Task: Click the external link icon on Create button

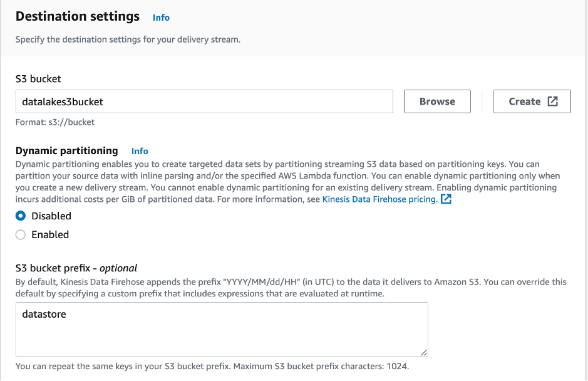Action: point(552,102)
